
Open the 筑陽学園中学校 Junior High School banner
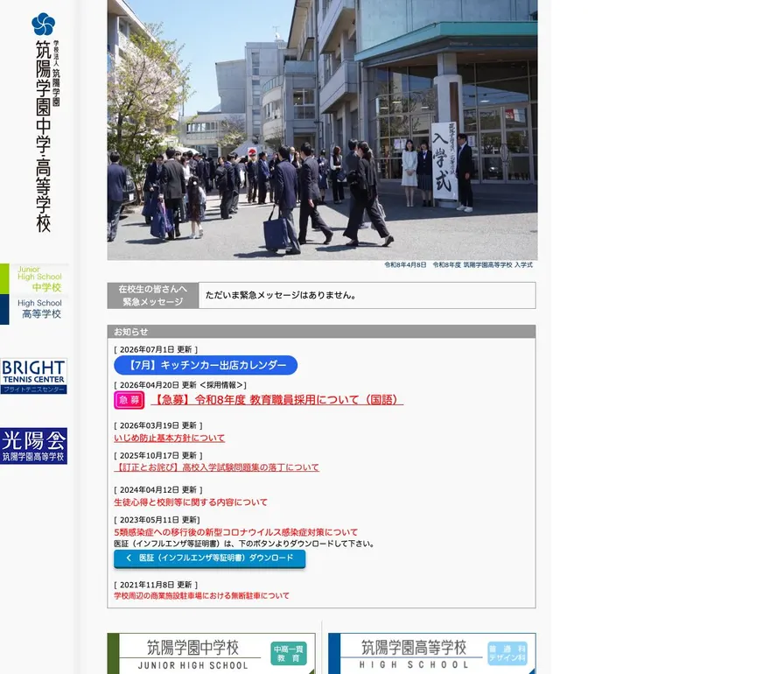(211, 654)
